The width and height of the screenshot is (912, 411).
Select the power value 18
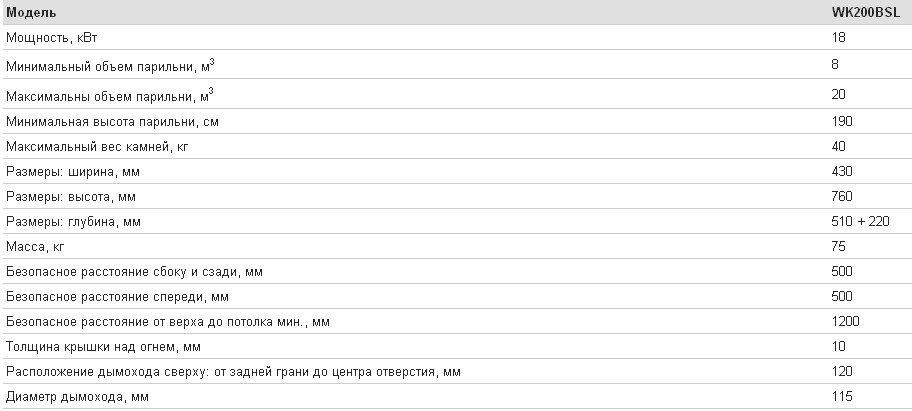click(x=838, y=38)
